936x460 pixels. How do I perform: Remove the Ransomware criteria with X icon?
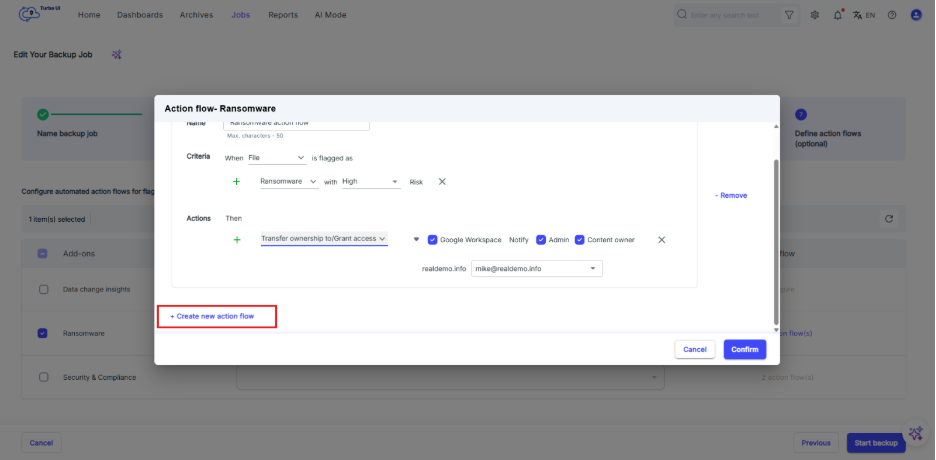coord(442,182)
